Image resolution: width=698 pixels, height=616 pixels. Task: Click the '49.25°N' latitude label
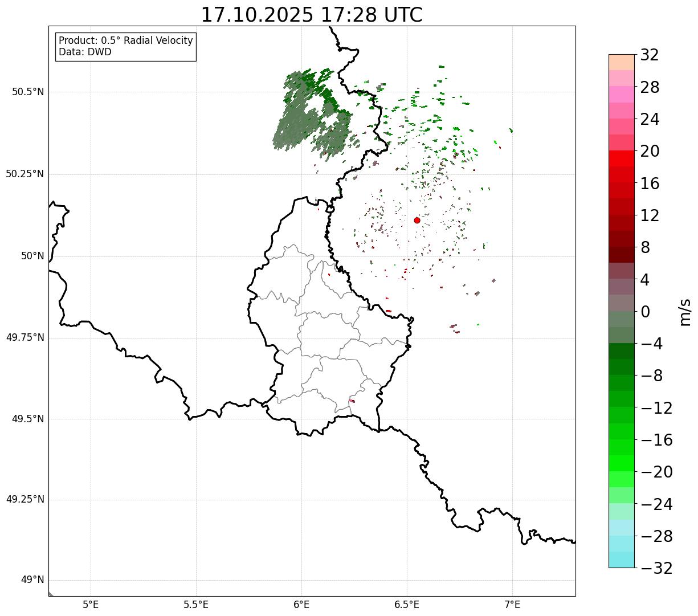pos(25,500)
